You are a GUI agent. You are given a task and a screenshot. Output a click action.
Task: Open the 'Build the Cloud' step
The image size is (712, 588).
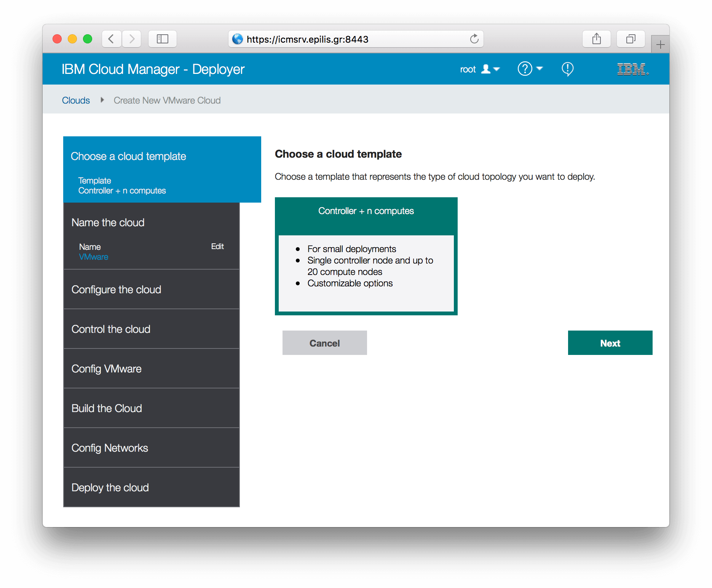pyautogui.click(x=152, y=408)
